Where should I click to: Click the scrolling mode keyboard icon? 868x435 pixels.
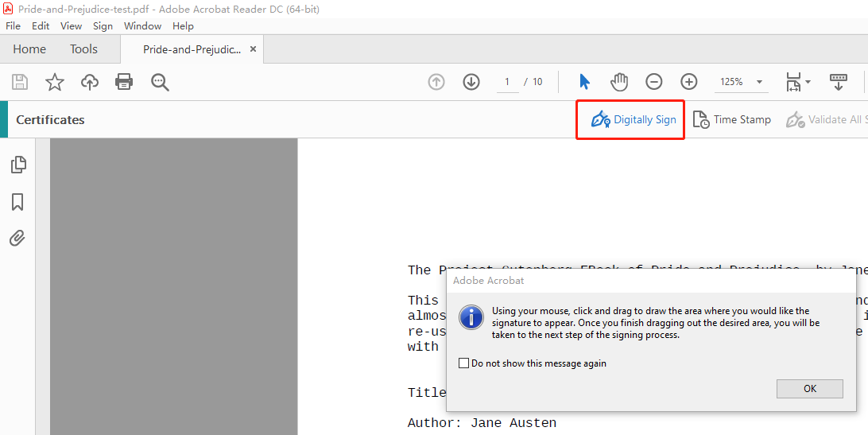tap(838, 82)
